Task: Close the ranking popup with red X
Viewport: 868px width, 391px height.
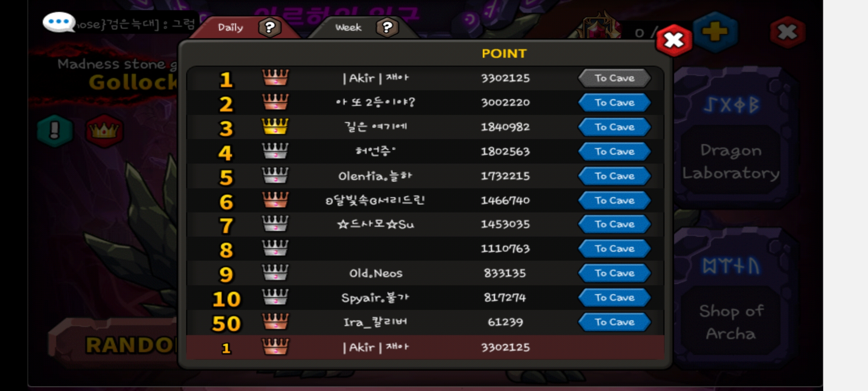Action: [674, 40]
